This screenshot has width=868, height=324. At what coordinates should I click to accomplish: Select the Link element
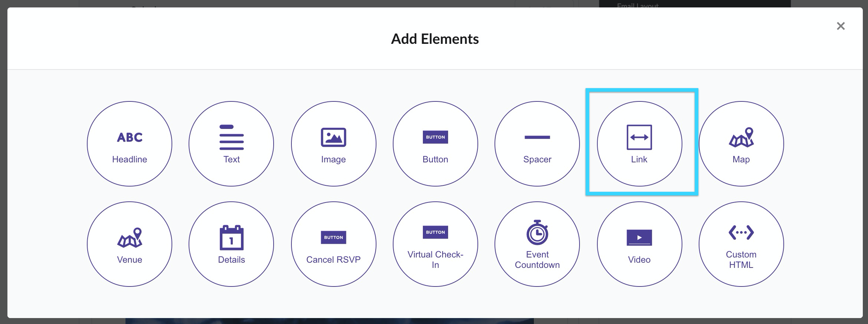click(x=639, y=143)
